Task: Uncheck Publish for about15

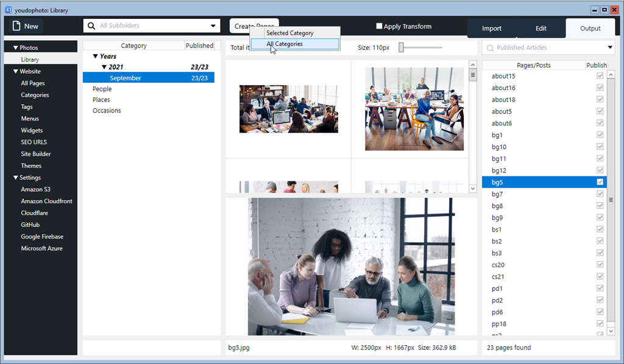Action: [x=600, y=76]
